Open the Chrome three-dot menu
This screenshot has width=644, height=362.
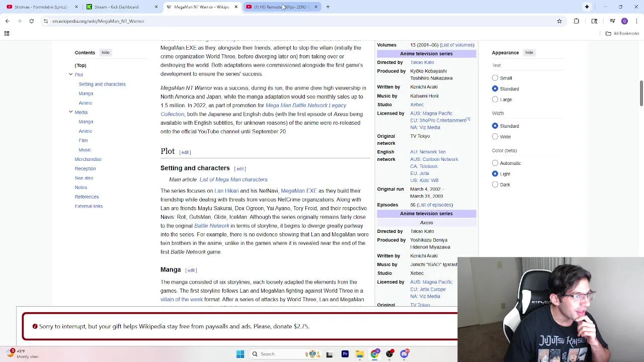point(637,21)
